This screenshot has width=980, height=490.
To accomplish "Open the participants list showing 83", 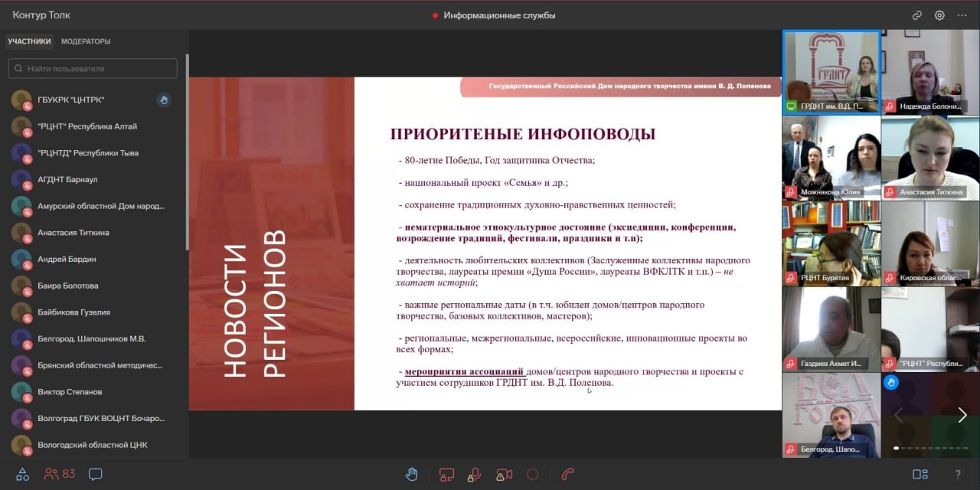I will tap(60, 474).
